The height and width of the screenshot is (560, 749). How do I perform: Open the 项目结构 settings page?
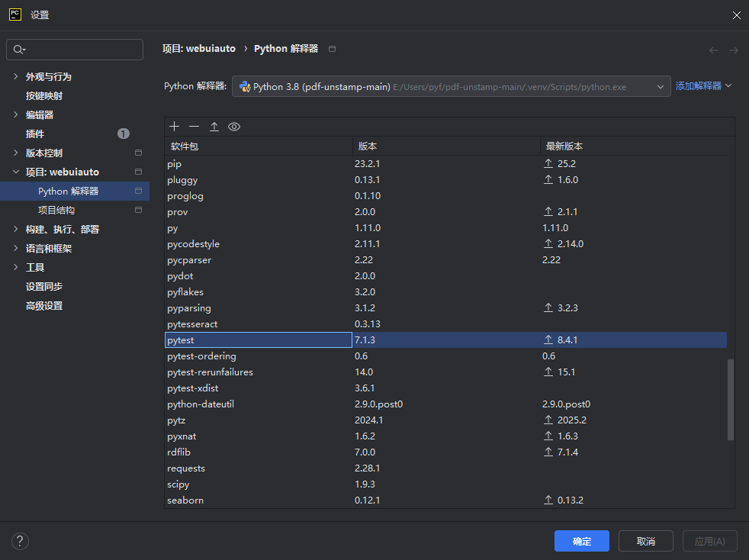(56, 211)
